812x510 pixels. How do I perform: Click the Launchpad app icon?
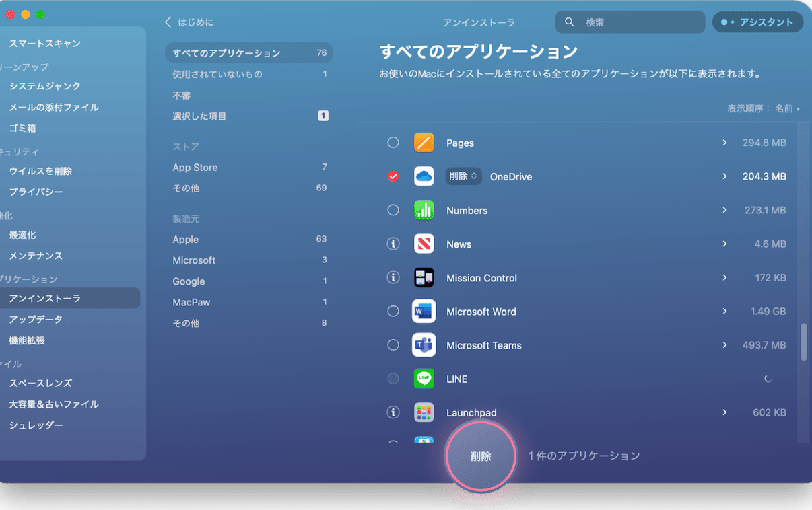[x=424, y=412]
